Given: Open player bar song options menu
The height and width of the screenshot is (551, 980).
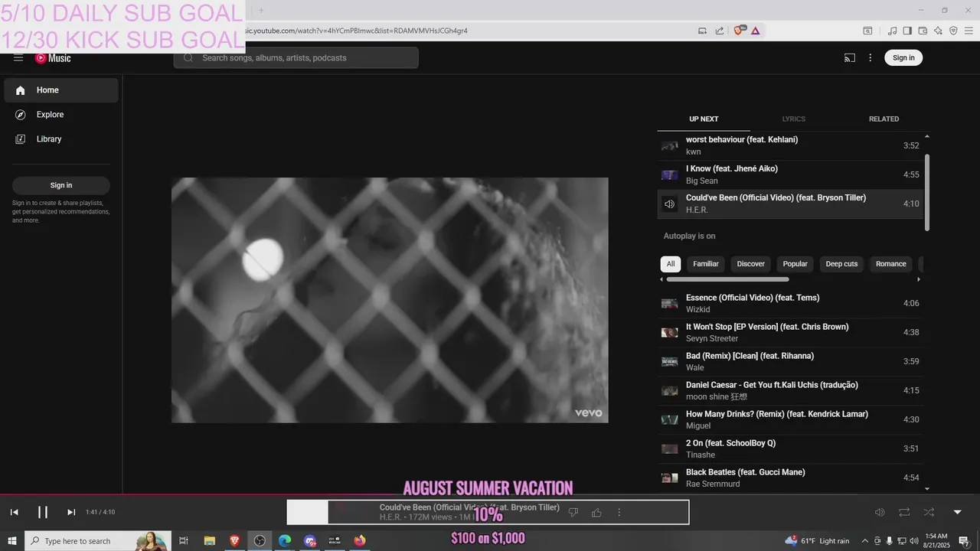Looking at the screenshot, I should click(x=619, y=512).
